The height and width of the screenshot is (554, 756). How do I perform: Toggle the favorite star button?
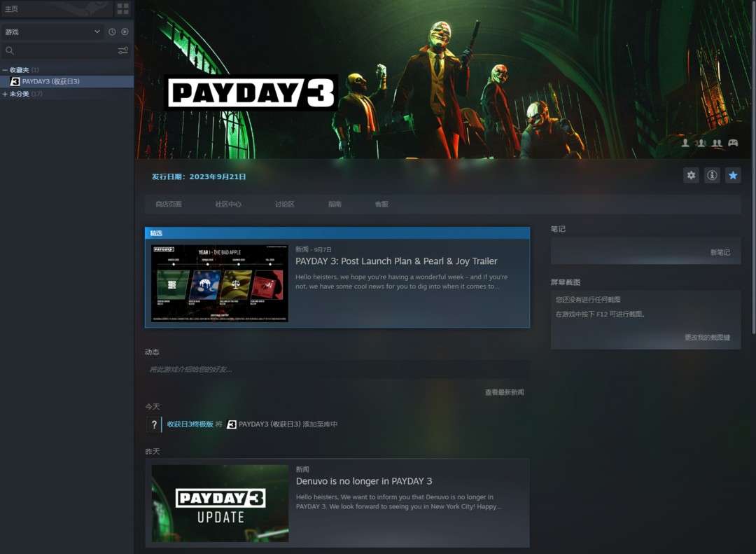point(733,175)
